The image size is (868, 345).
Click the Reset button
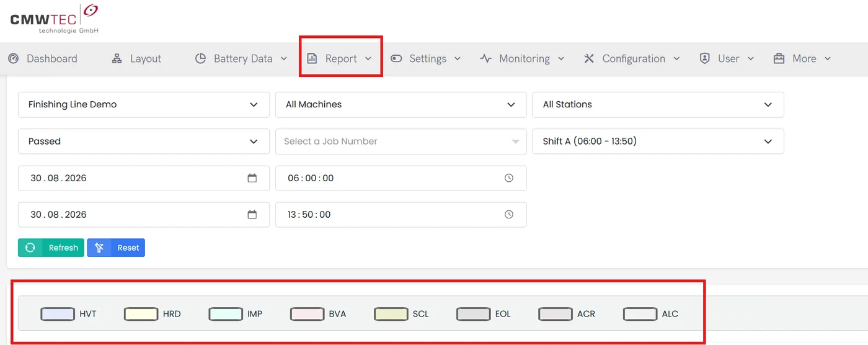click(116, 248)
